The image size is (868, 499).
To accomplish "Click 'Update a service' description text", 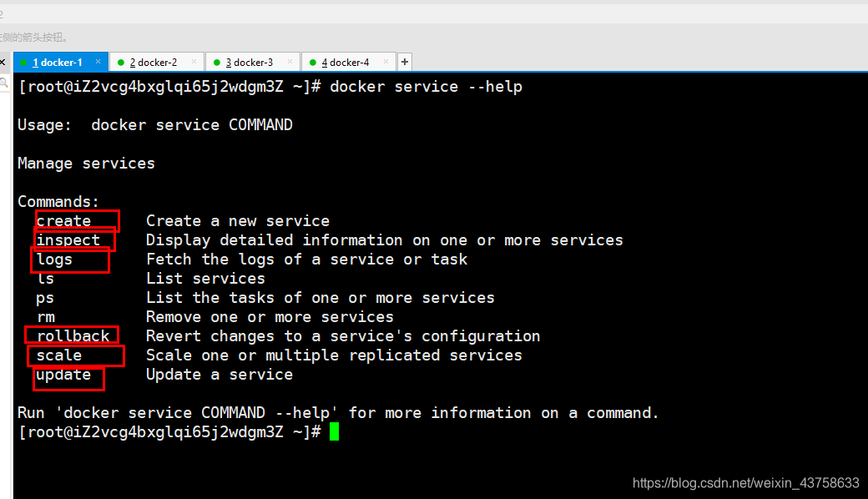I will pos(220,375).
